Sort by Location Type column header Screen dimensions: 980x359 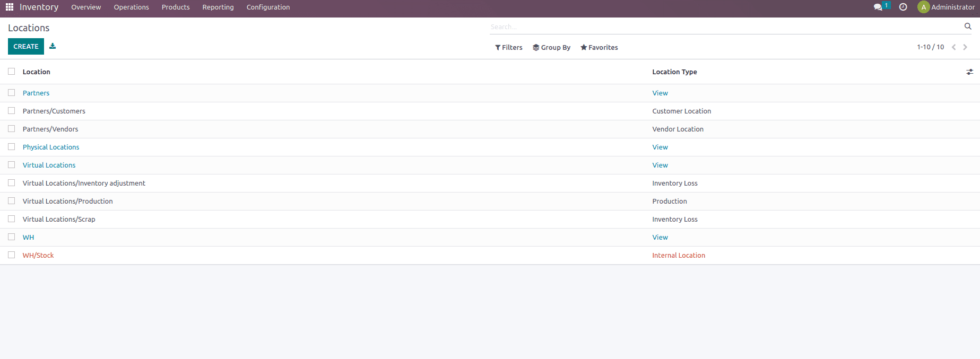pos(674,72)
